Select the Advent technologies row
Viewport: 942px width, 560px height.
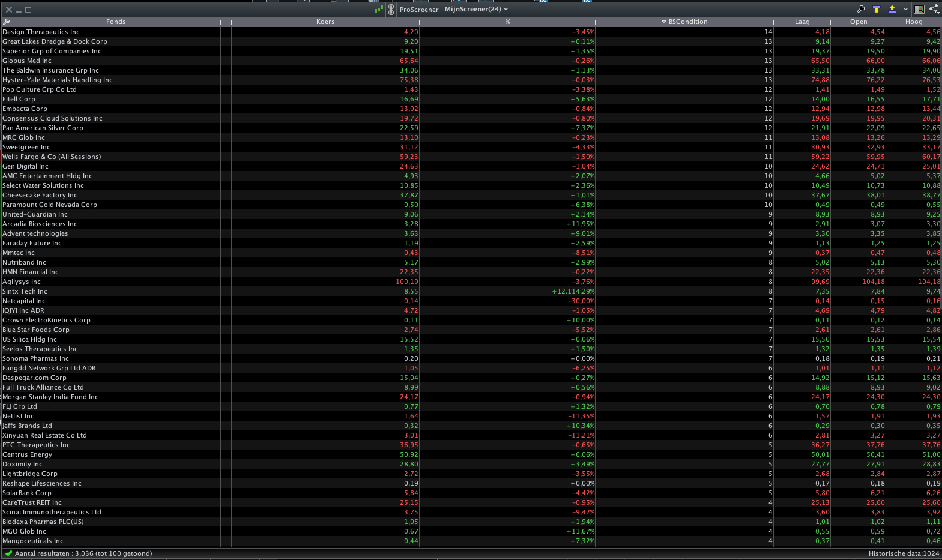pyautogui.click(x=471, y=233)
